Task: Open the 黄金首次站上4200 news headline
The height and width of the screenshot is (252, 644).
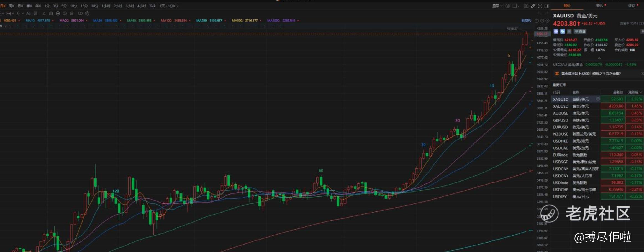Action: click(591, 74)
